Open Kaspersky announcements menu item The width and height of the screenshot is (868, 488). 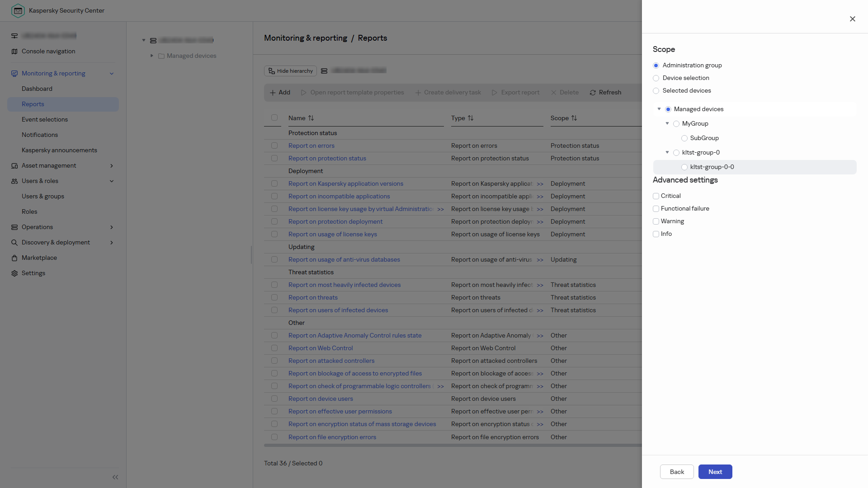[x=59, y=150]
